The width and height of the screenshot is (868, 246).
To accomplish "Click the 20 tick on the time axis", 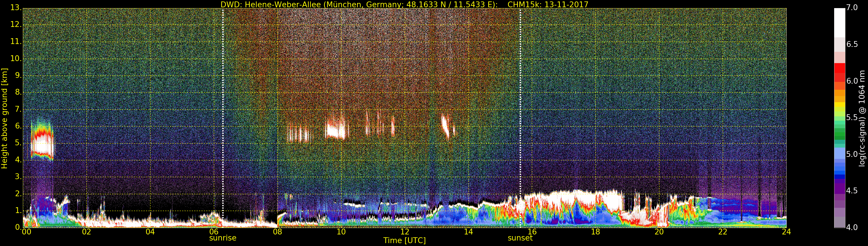I will (x=659, y=232).
